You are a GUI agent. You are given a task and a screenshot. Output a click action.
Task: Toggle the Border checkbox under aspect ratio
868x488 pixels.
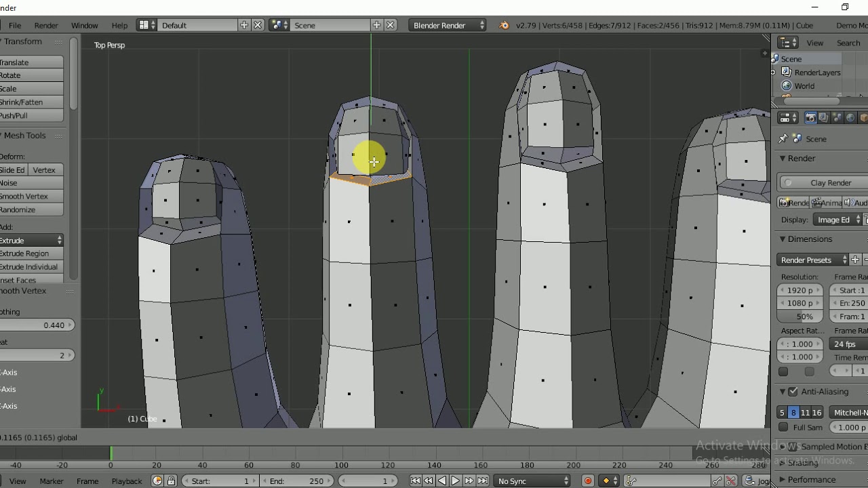pos(783,371)
